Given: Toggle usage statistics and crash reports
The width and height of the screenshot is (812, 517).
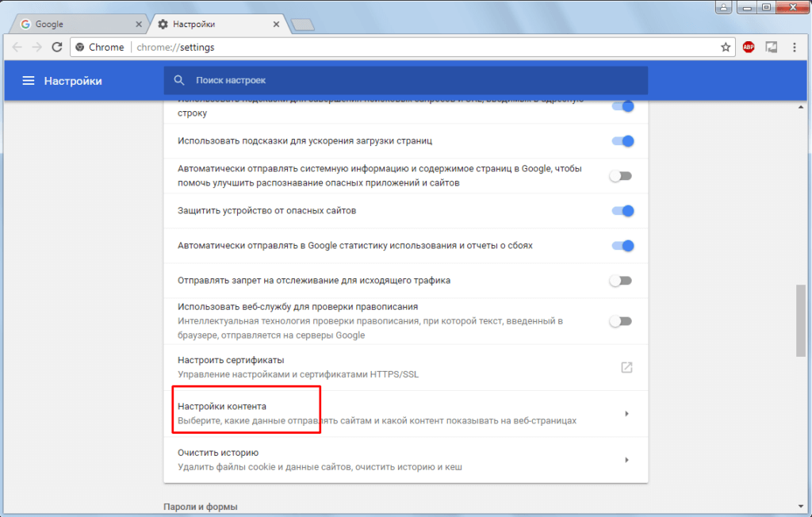Looking at the screenshot, I should coord(623,246).
